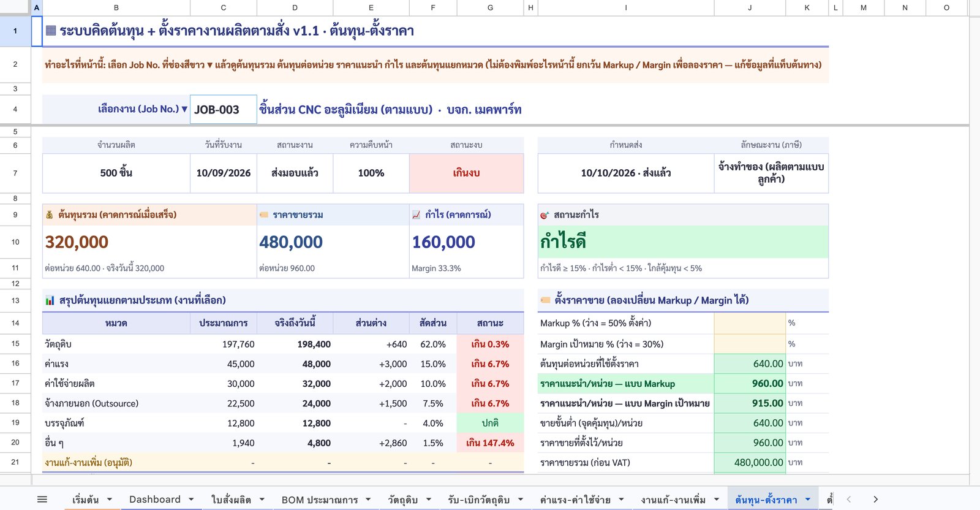980x510 pixels.
Task: Switch to the งานแก้-งานเพิ่ม sheet tab
Action: coord(673,500)
